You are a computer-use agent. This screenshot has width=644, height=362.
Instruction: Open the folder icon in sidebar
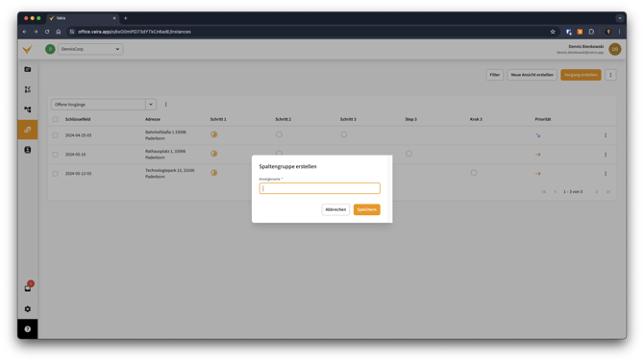[x=28, y=69]
